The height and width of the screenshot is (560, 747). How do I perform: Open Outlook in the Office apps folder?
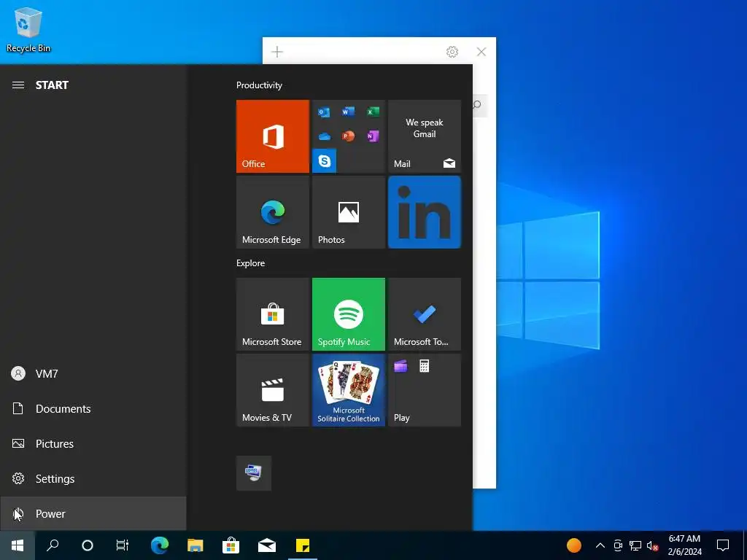tap(324, 112)
